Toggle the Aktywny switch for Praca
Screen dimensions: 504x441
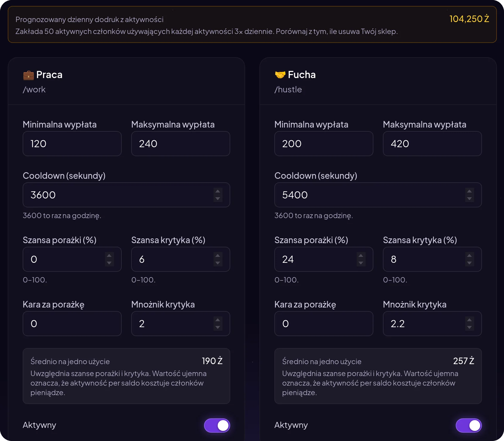pyautogui.click(x=217, y=425)
